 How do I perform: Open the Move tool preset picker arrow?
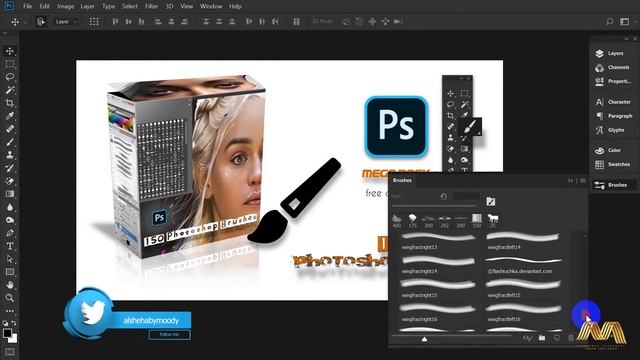24,22
